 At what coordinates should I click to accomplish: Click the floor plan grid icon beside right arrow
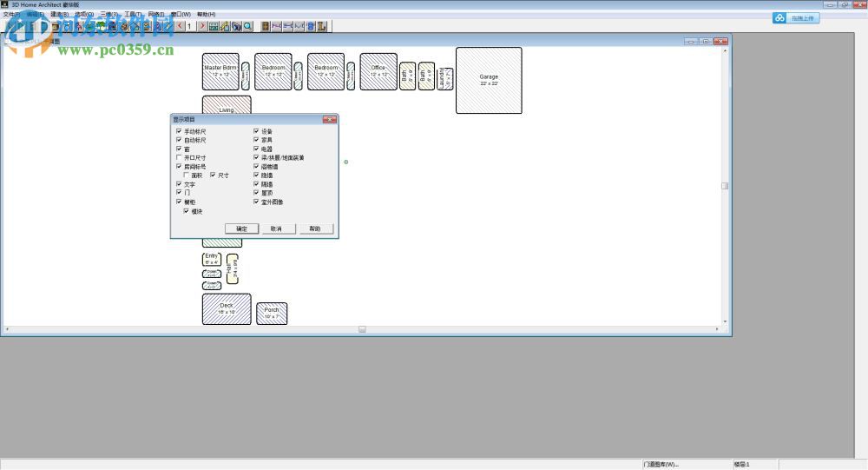click(x=214, y=26)
